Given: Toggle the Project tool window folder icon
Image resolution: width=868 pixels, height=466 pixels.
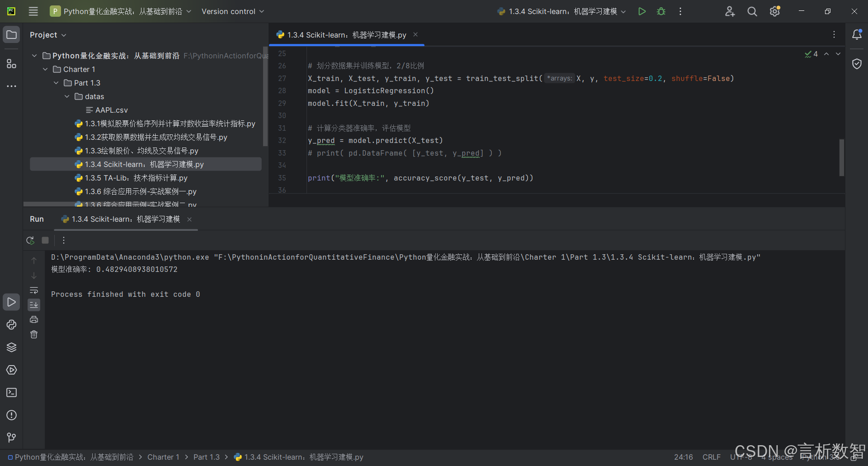Looking at the screenshot, I should [12, 35].
